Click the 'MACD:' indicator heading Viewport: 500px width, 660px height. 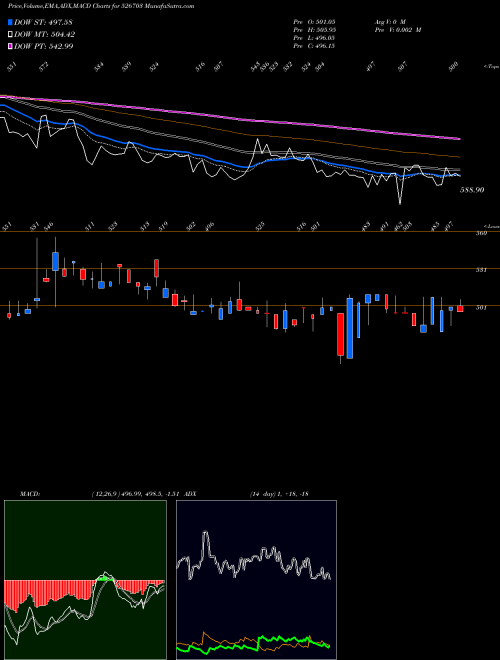point(29,494)
